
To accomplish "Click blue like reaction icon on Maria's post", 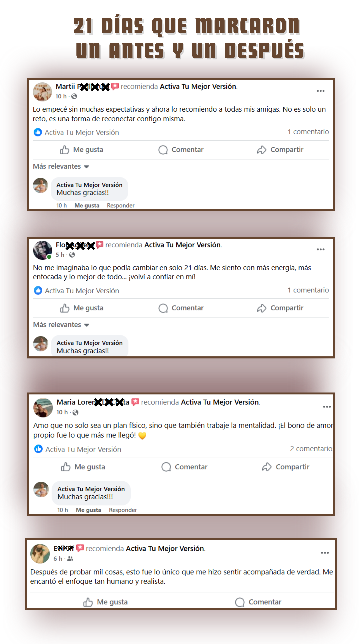I will pos(38,449).
